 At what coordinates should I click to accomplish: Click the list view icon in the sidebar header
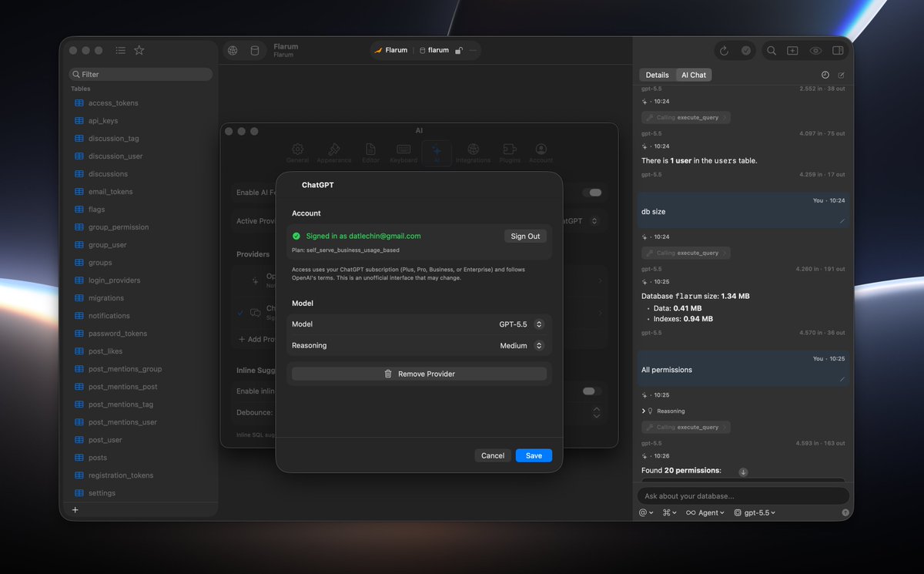[x=121, y=50]
